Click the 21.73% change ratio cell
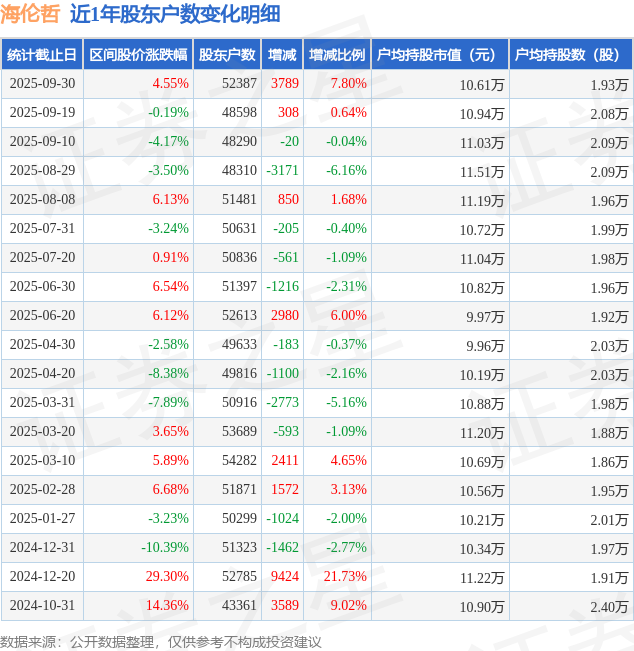634x651 pixels. coord(345,577)
